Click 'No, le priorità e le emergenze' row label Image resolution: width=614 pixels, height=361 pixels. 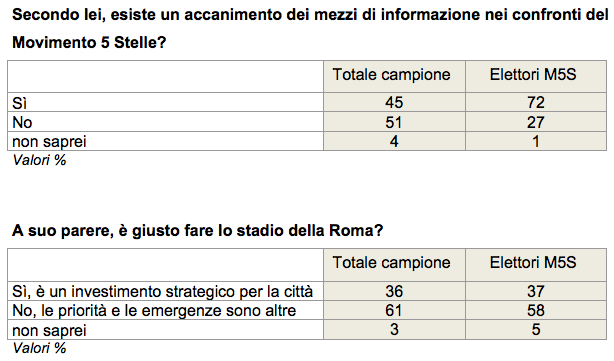154,311
